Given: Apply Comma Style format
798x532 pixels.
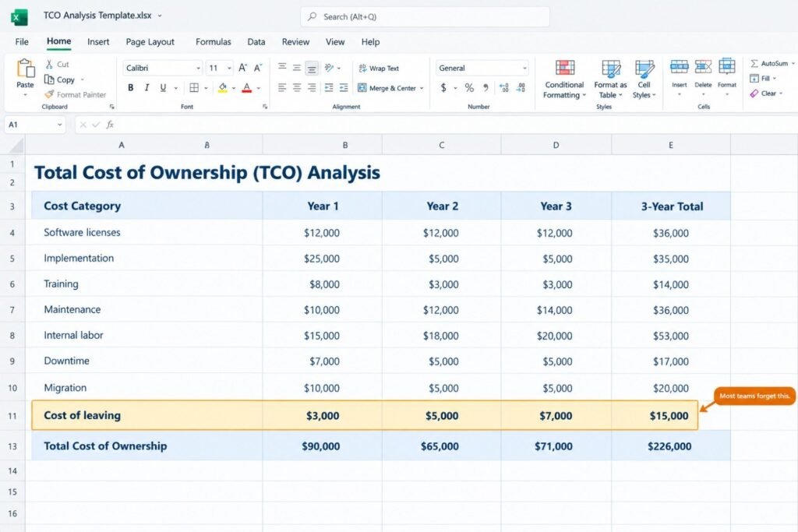Looking at the screenshot, I should (x=486, y=87).
